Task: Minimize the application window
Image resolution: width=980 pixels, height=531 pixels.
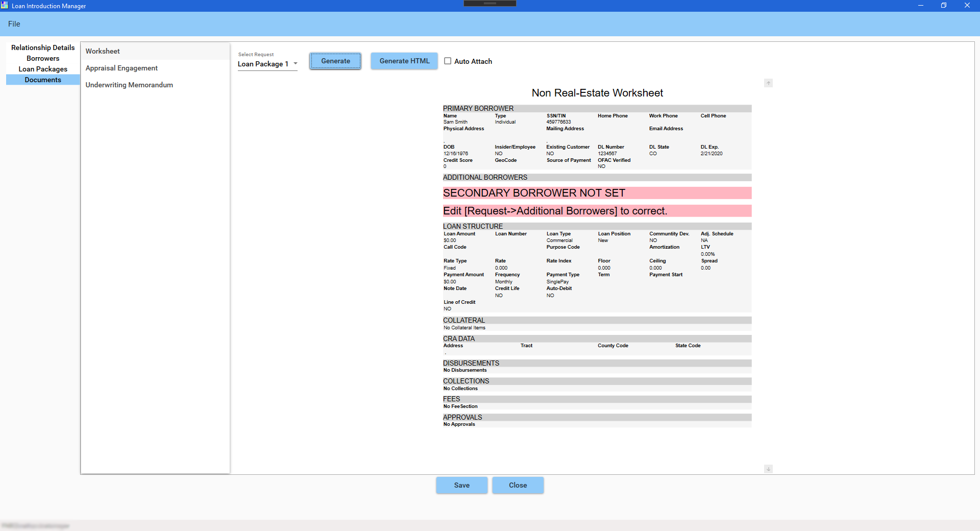Action: (921, 6)
